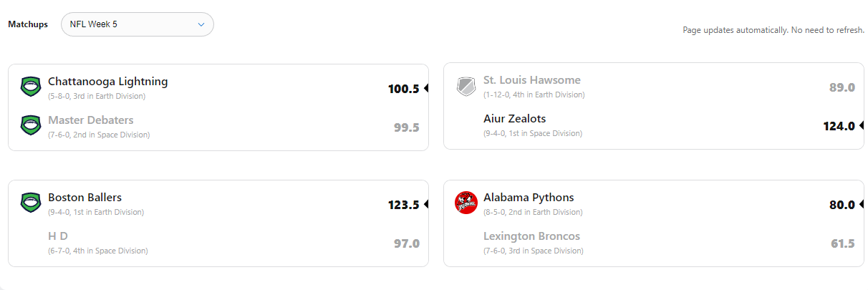Click the Boston Ballers 123.5 score
The image size is (868, 290).
click(403, 205)
